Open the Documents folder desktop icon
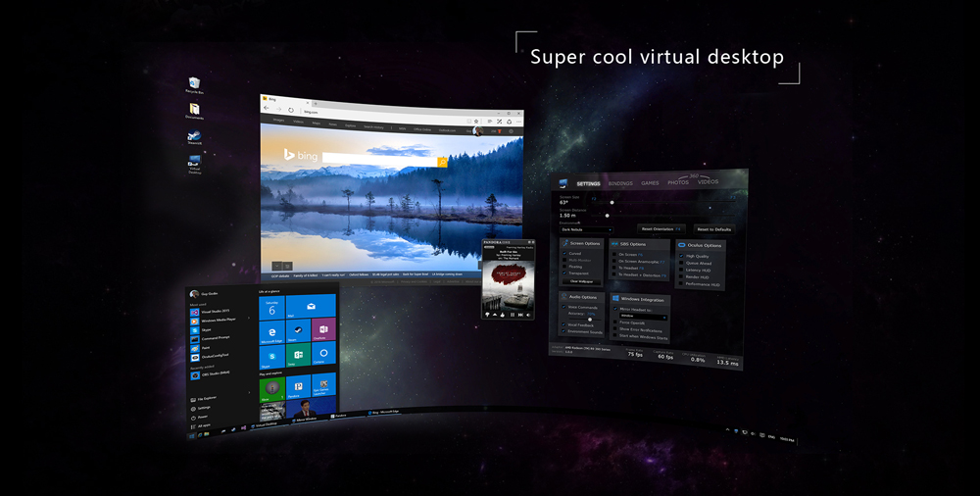This screenshot has width=980, height=496. click(194, 111)
